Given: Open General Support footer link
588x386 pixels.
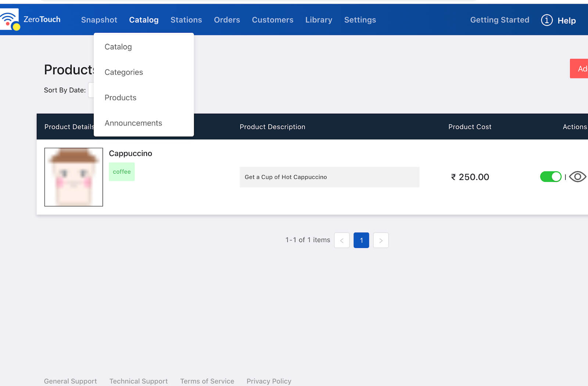Looking at the screenshot, I should [71, 381].
